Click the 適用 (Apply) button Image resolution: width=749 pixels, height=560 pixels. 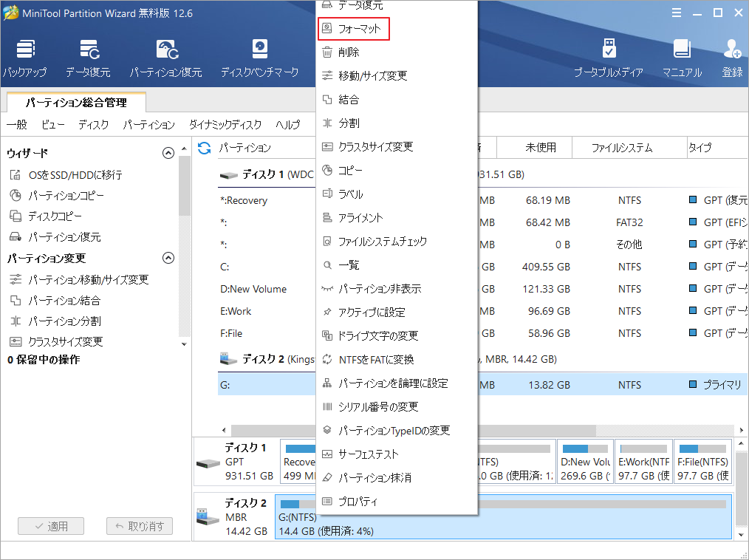point(50,526)
